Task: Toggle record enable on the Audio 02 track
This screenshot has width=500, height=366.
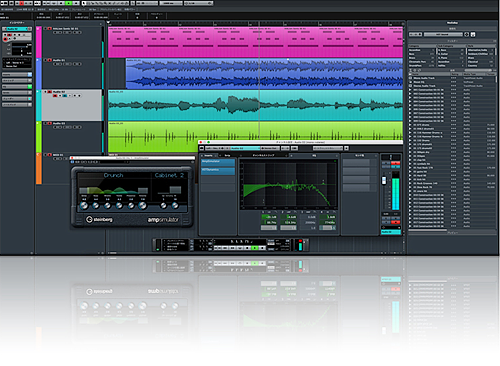Action: (50, 92)
